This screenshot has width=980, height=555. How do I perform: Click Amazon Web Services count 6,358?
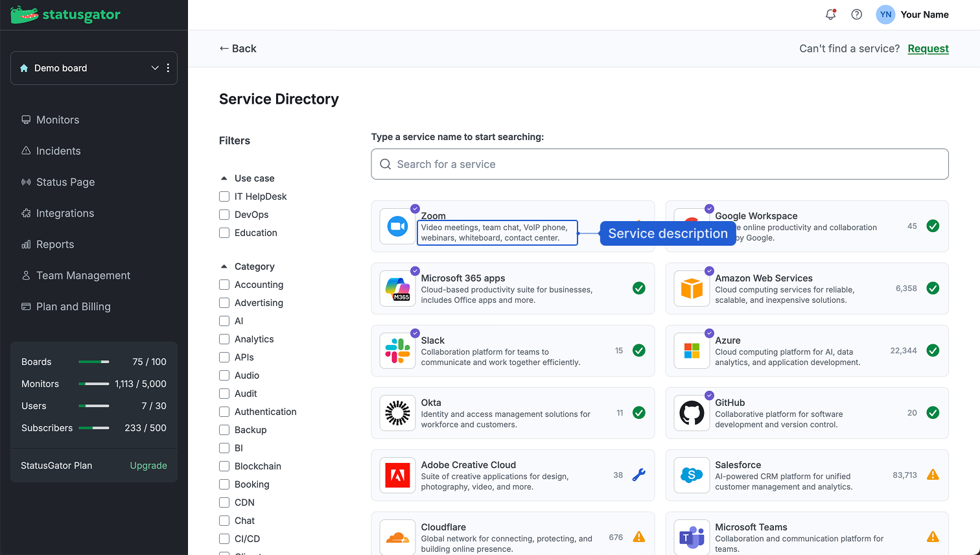(906, 289)
